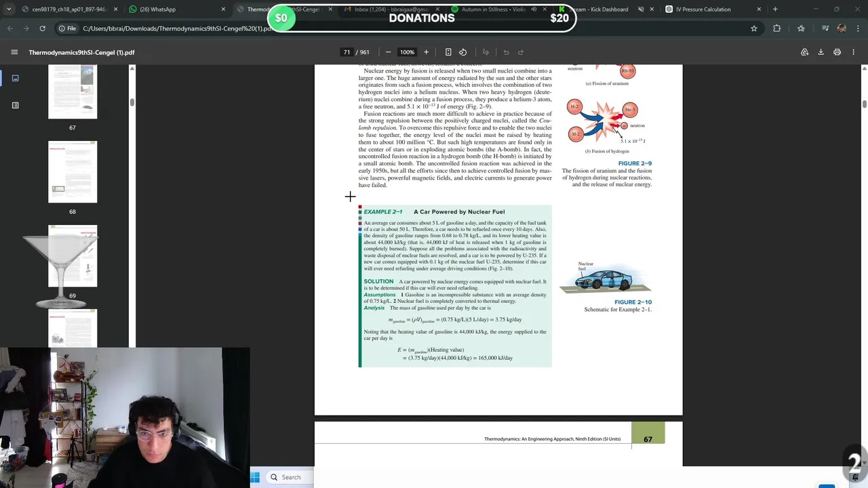The width and height of the screenshot is (868, 488).
Task: Open Chrome extensions puzzle menu
Action: (777, 28)
